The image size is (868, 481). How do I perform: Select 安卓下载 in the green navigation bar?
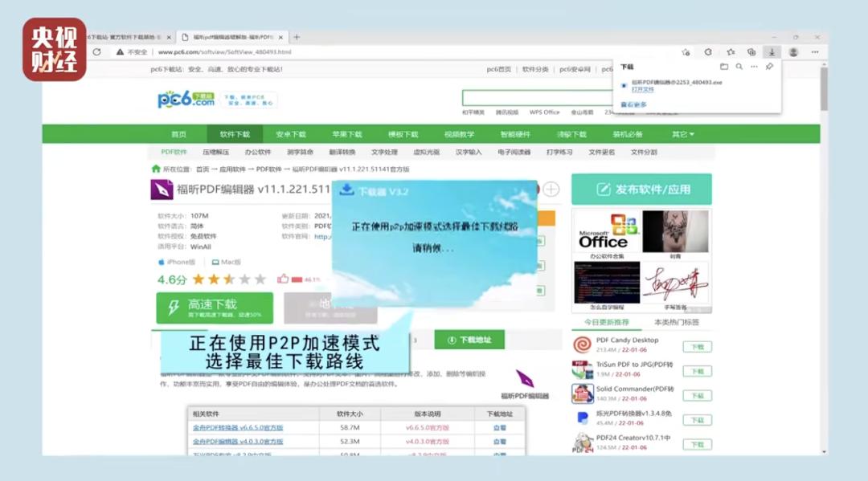[291, 134]
